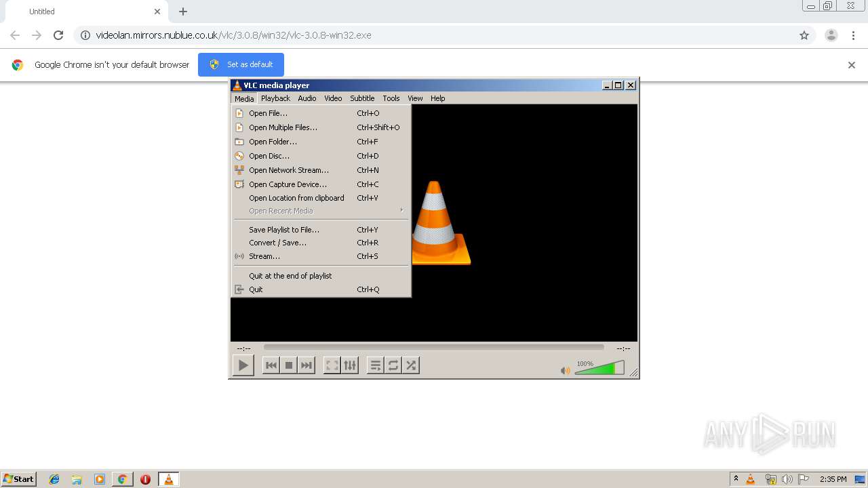Close the Untitled tab

pyautogui.click(x=157, y=12)
